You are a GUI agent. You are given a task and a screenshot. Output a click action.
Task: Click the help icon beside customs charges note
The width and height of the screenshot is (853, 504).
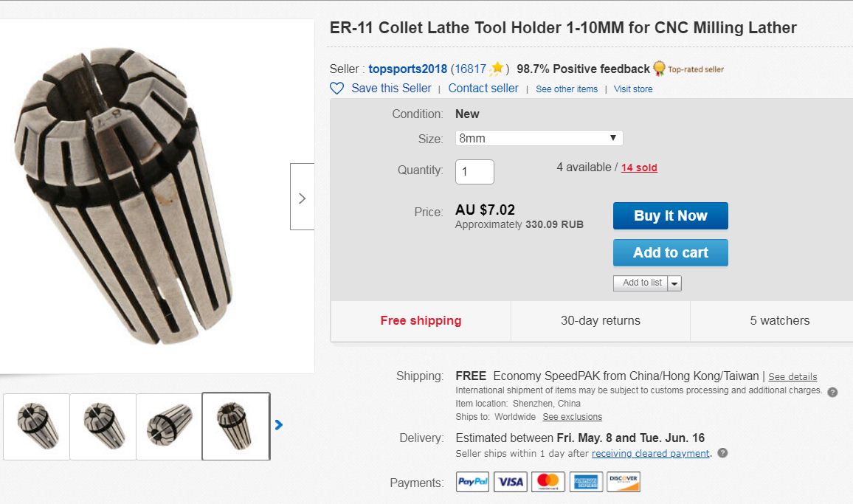(832, 392)
